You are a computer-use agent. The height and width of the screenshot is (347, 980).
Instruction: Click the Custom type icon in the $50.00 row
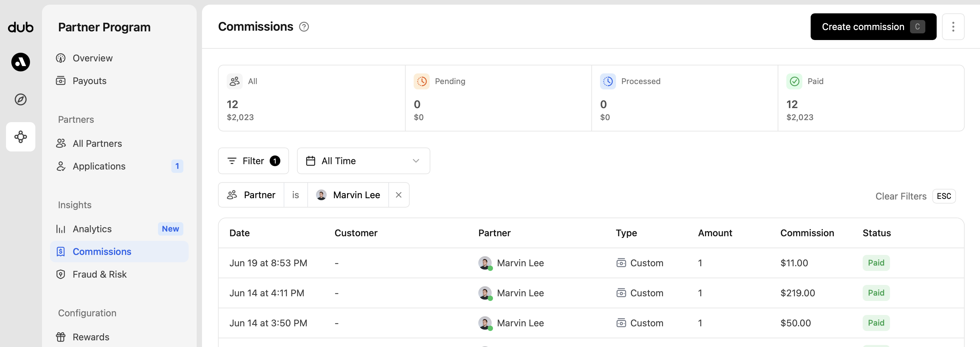(621, 323)
